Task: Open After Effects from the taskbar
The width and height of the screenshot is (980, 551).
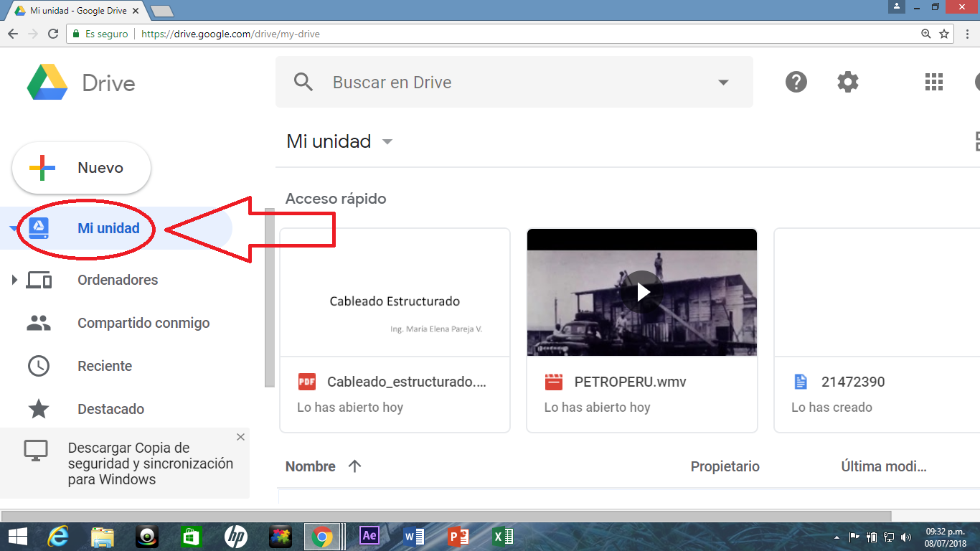Action: (369, 535)
